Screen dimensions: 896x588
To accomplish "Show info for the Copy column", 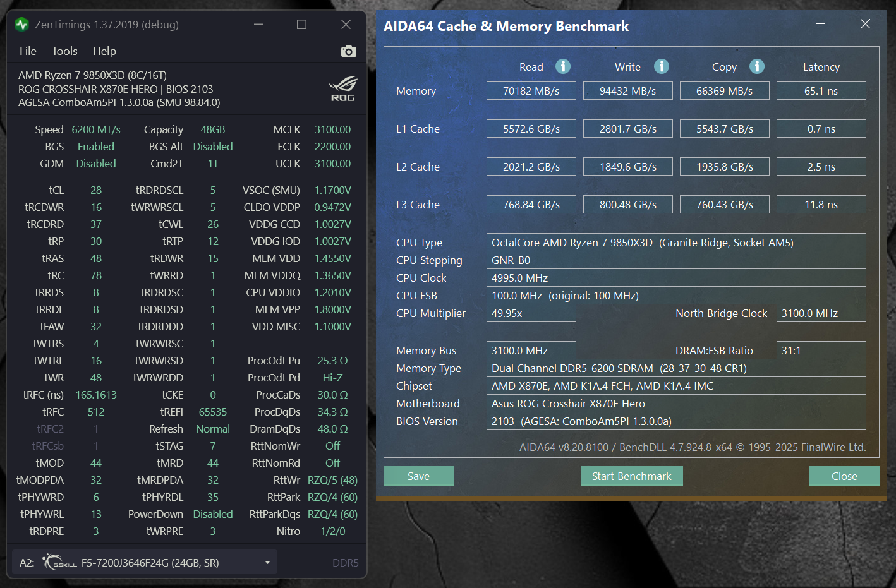I will [x=757, y=66].
